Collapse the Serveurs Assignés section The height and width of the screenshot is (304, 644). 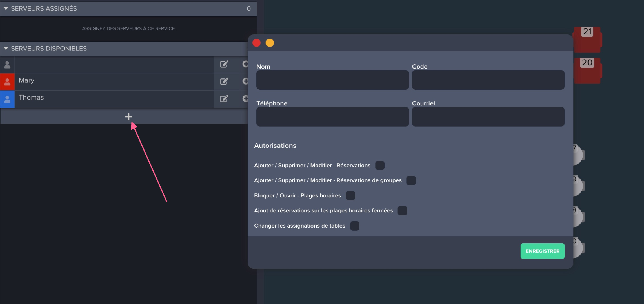click(x=6, y=9)
